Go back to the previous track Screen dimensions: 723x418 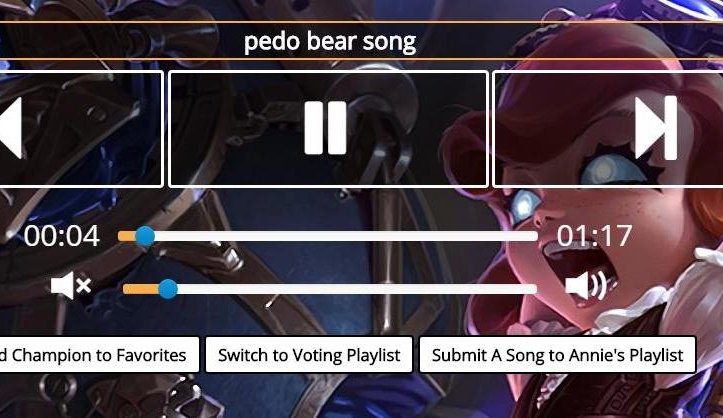pyautogui.click(x=81, y=129)
